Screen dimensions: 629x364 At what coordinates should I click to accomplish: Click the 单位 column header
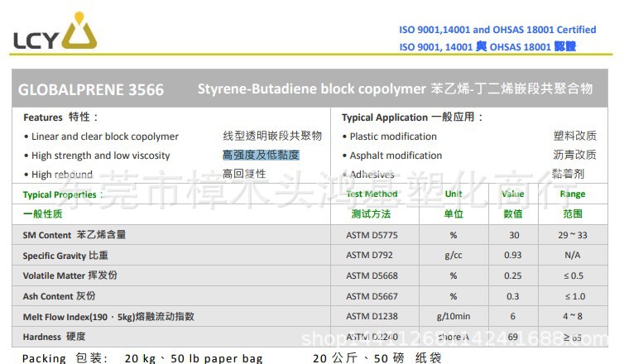click(x=454, y=213)
